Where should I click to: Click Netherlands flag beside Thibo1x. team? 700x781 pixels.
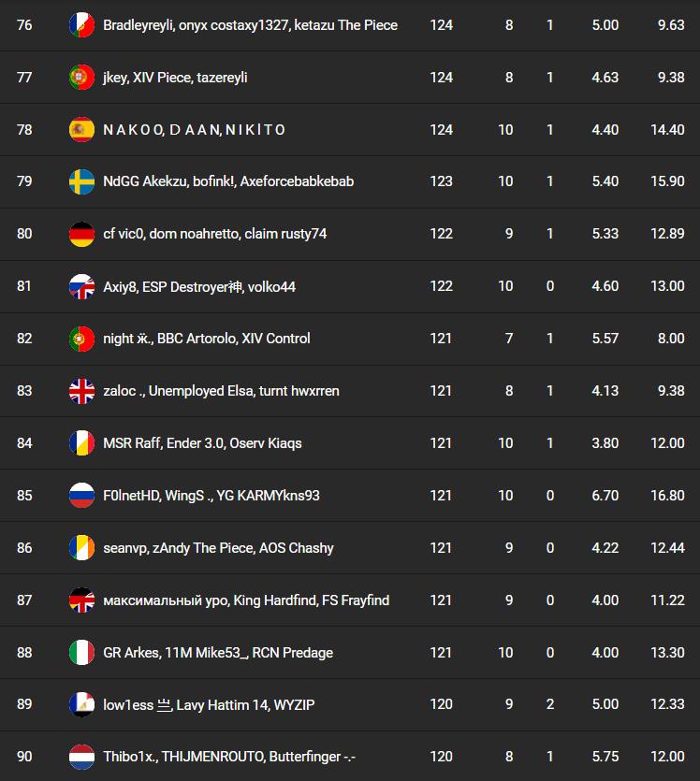(82, 758)
